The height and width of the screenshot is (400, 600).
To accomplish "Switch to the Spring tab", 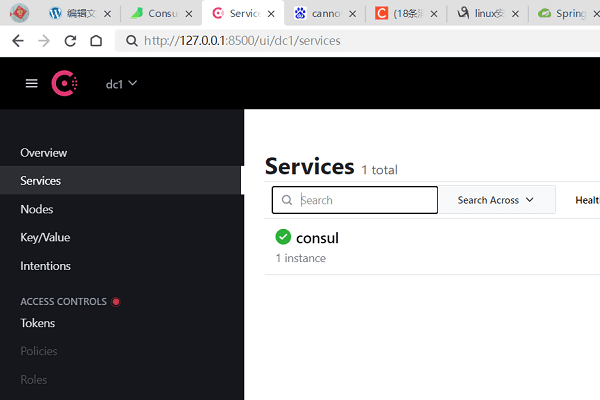I will point(562,14).
